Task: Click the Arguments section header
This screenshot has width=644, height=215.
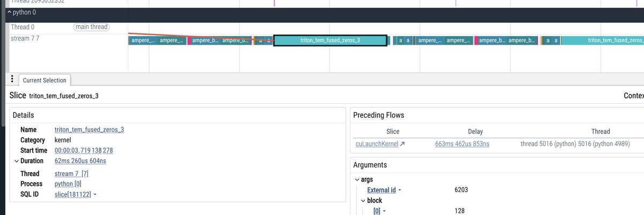Action: point(371,165)
